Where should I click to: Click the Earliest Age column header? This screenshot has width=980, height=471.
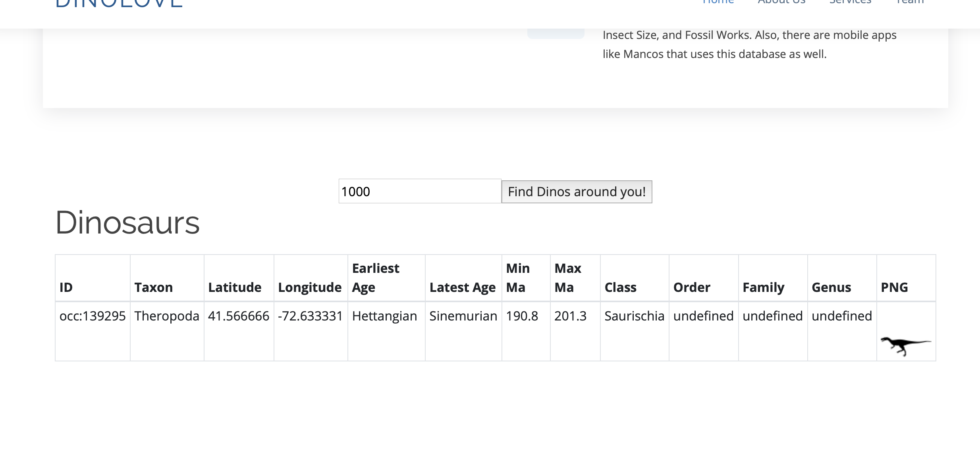point(376,278)
